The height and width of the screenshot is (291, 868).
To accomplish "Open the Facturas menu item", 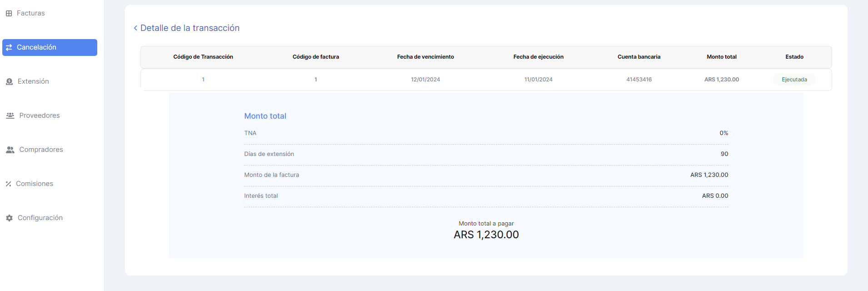I will click(x=30, y=13).
